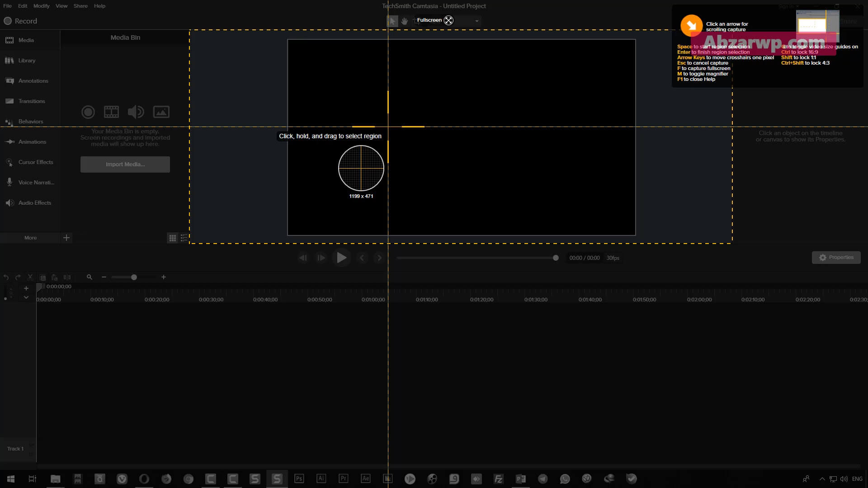Click the Play button under the canvas
The height and width of the screenshot is (488, 868).
(x=341, y=258)
